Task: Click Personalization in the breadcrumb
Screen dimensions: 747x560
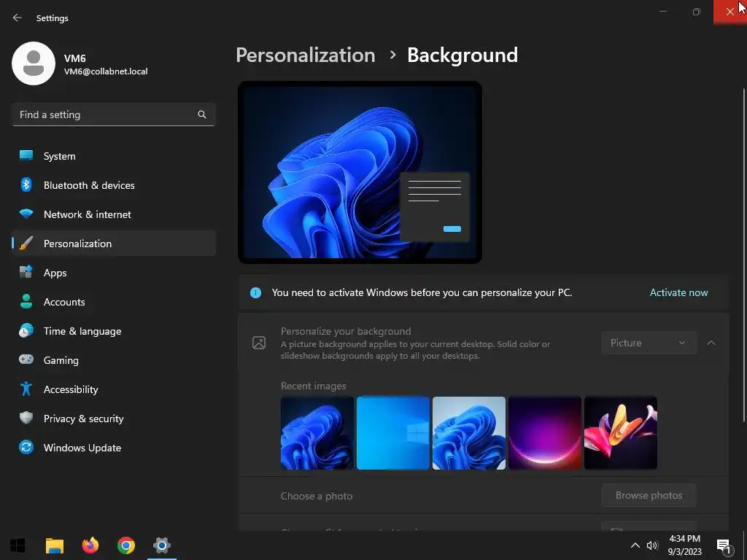Action: point(306,55)
